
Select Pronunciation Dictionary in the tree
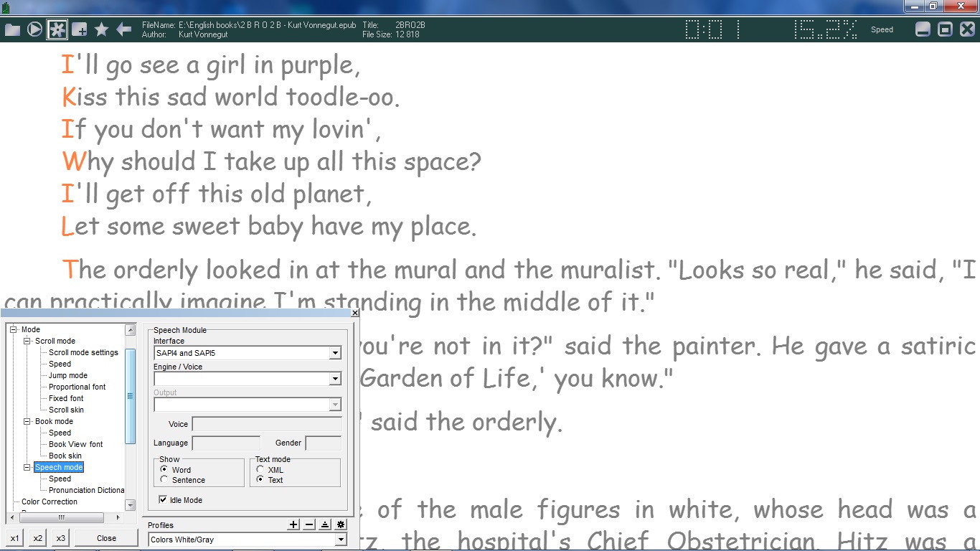86,490
